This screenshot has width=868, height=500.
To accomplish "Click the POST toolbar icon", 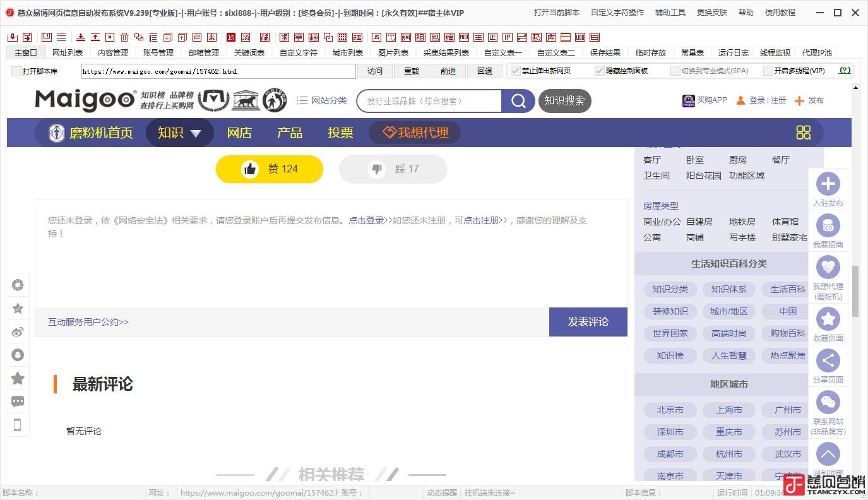I will click(463, 37).
